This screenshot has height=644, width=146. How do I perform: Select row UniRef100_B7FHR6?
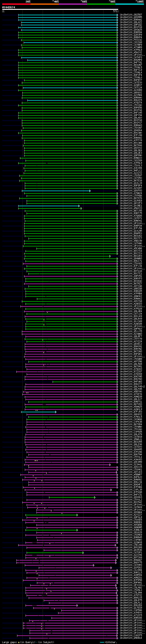click(131, 487)
